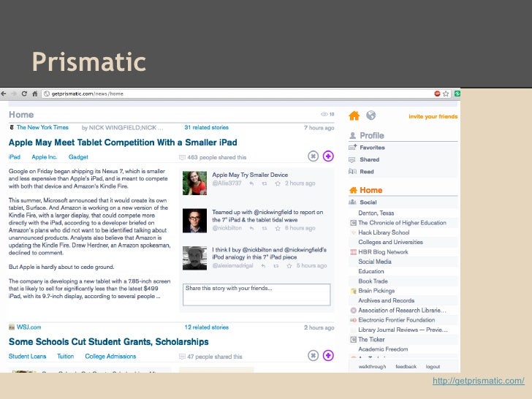
Task: Open Apple May Meet Tablet Competition headline
Action: pyautogui.click(x=123, y=142)
